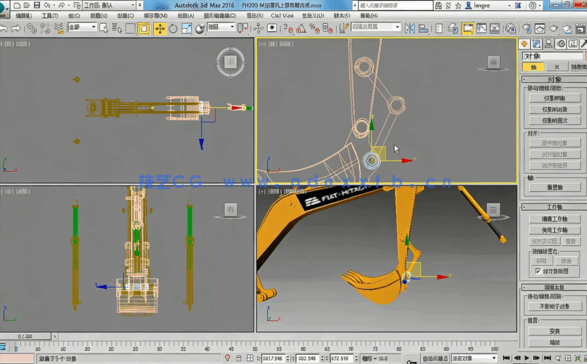Click the ViewCube in the perspective viewport
Image resolution: width=587 pixels, height=364 pixels.
pos(493,210)
